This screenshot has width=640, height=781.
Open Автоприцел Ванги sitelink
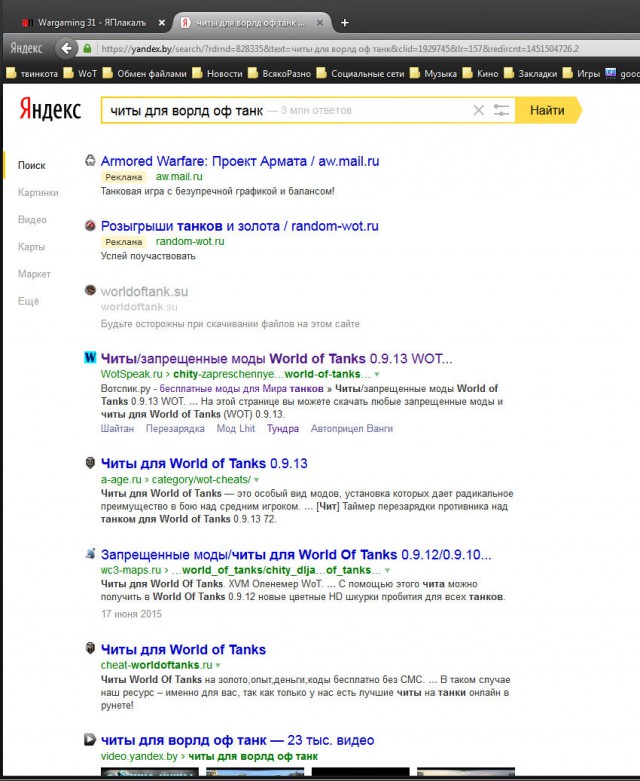click(352, 428)
